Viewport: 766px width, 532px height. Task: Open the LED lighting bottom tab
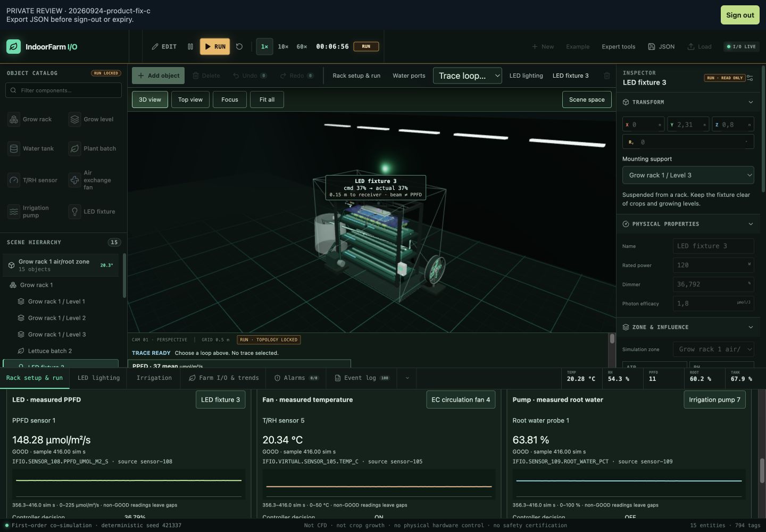point(99,378)
